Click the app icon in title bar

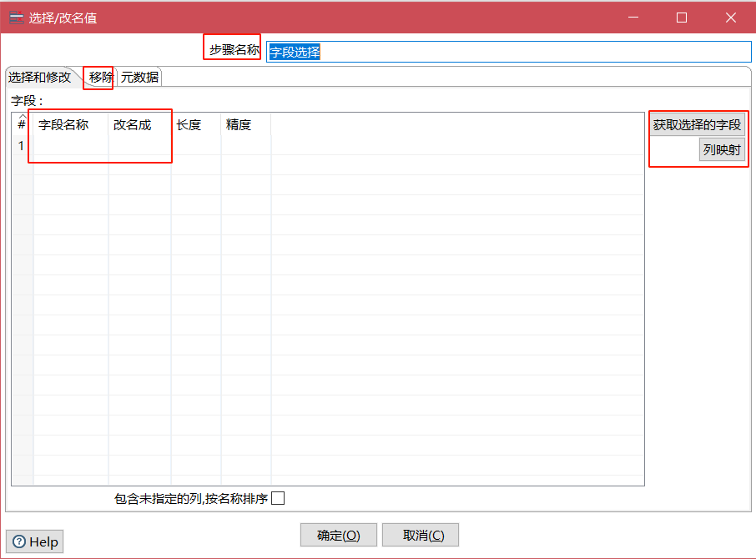(16, 18)
